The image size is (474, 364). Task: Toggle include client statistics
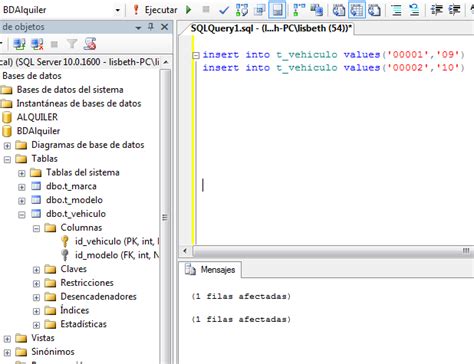317,10
